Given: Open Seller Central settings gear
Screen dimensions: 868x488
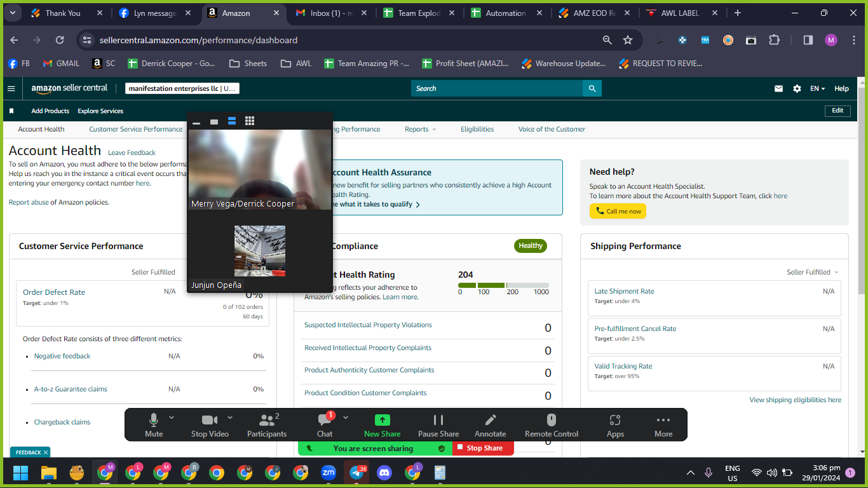Looking at the screenshot, I should [x=797, y=89].
